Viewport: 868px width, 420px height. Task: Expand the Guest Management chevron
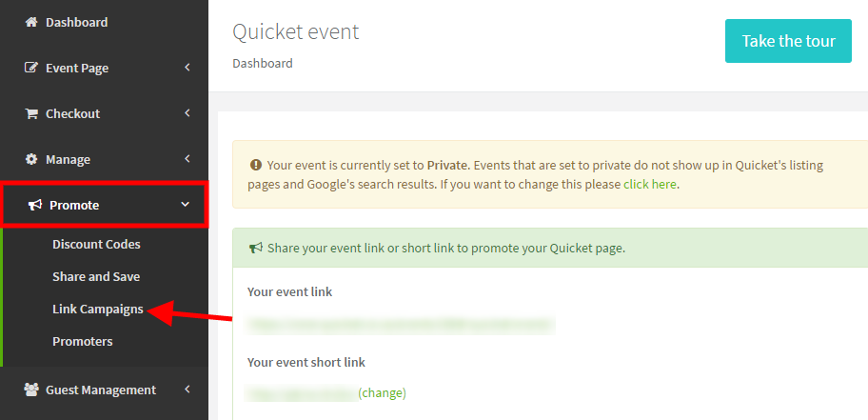(x=187, y=390)
